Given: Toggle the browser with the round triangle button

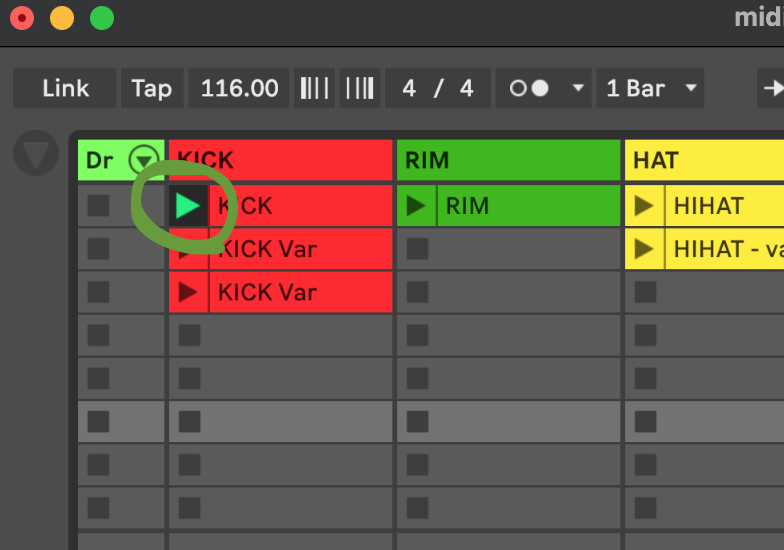Looking at the screenshot, I should [36, 155].
